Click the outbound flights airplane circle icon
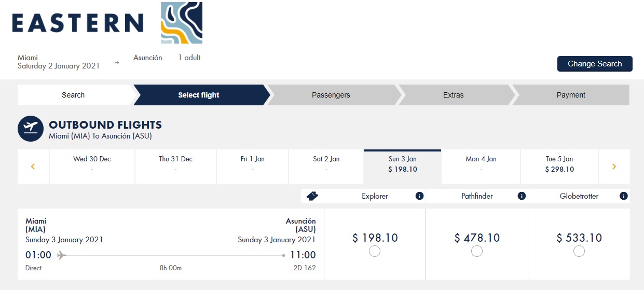 tap(31, 129)
